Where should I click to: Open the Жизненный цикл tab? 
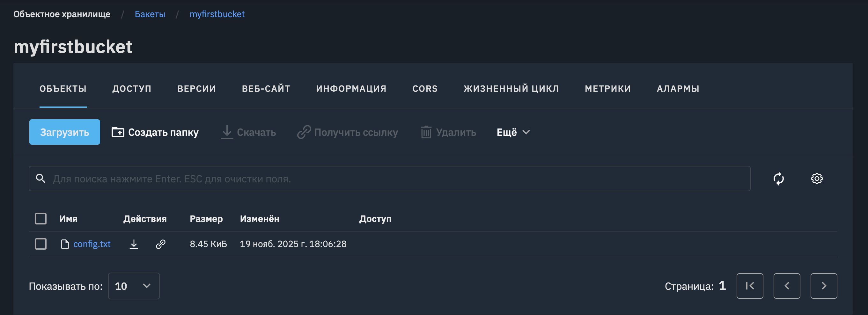point(511,89)
